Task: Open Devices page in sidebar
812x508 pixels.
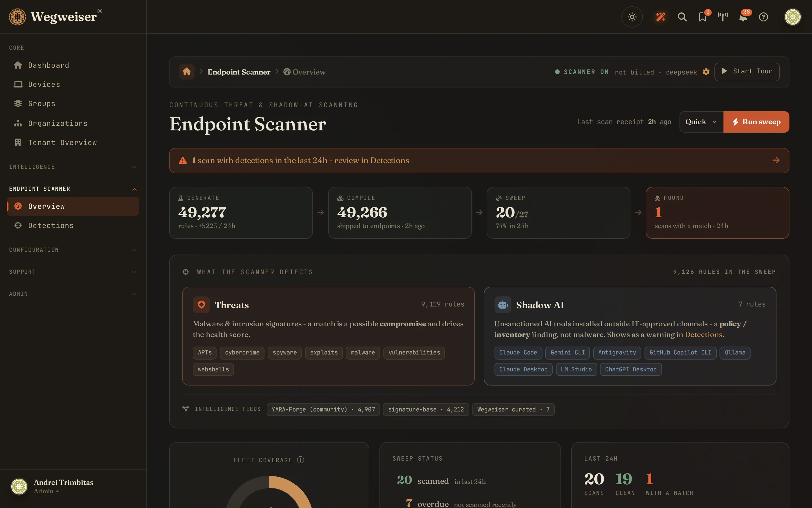Action: click(x=73, y=84)
